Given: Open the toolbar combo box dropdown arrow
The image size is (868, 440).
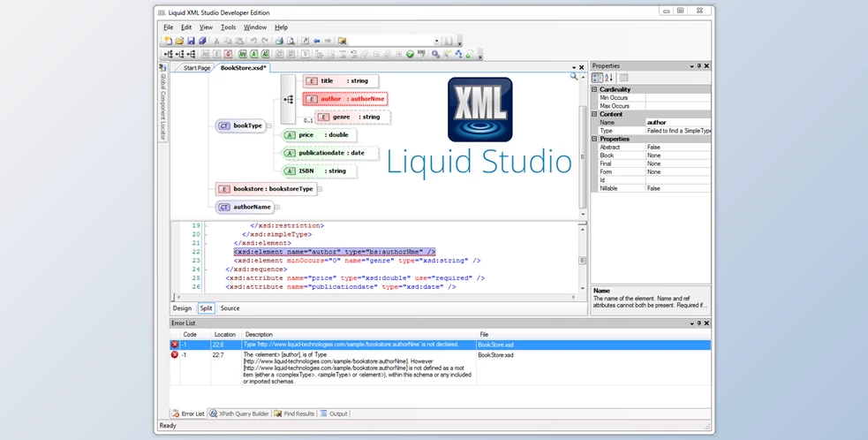Looking at the screenshot, I should [x=437, y=41].
